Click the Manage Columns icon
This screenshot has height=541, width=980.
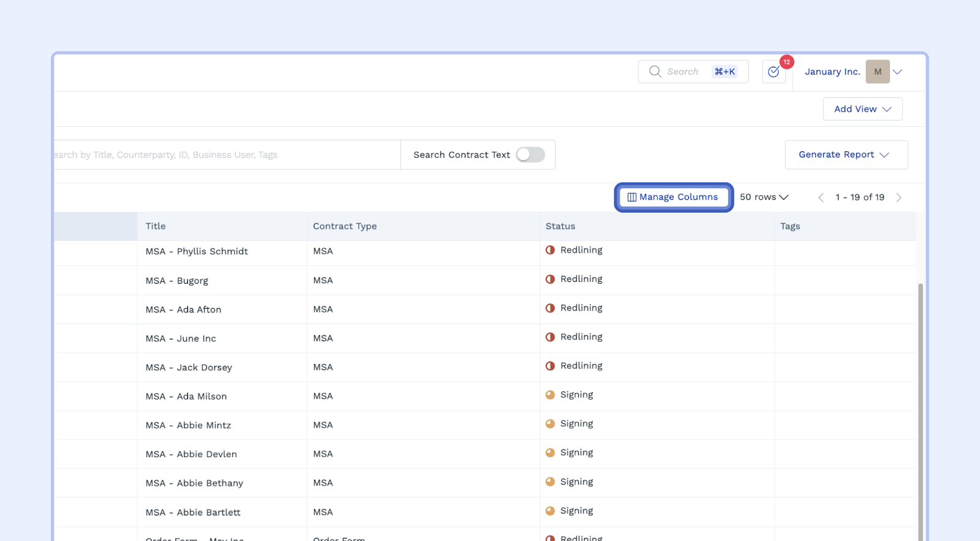pyautogui.click(x=631, y=197)
